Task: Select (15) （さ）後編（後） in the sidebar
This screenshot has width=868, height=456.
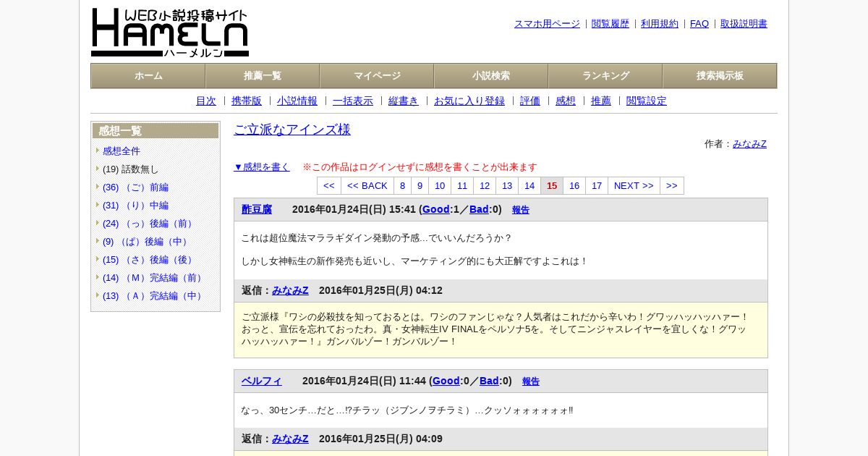Action: (150, 260)
